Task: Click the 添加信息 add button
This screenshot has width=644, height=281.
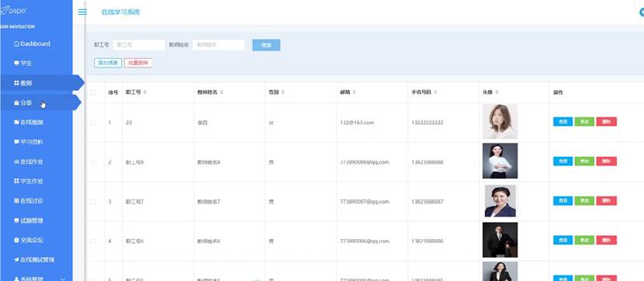Action: coord(108,63)
